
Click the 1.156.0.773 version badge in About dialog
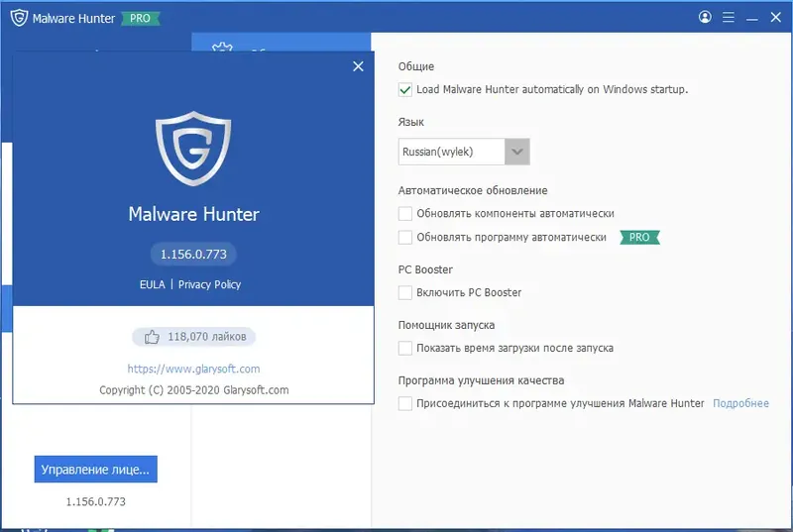pyautogui.click(x=193, y=255)
